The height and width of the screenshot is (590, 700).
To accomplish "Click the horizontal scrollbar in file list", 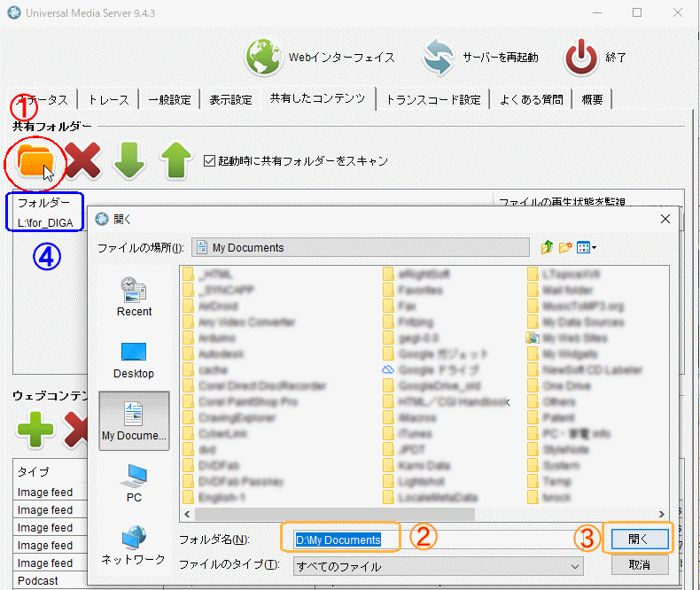I will pyautogui.click(x=354, y=514).
